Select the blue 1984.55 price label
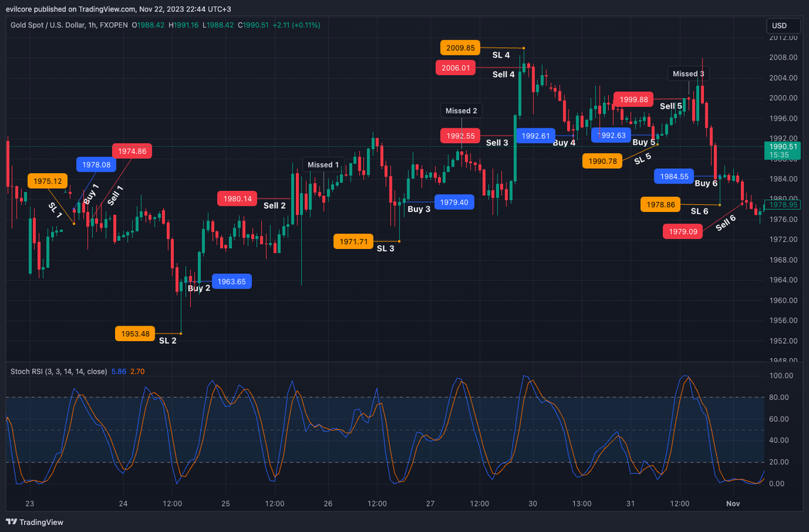Image resolution: width=809 pixels, height=532 pixels. (674, 177)
